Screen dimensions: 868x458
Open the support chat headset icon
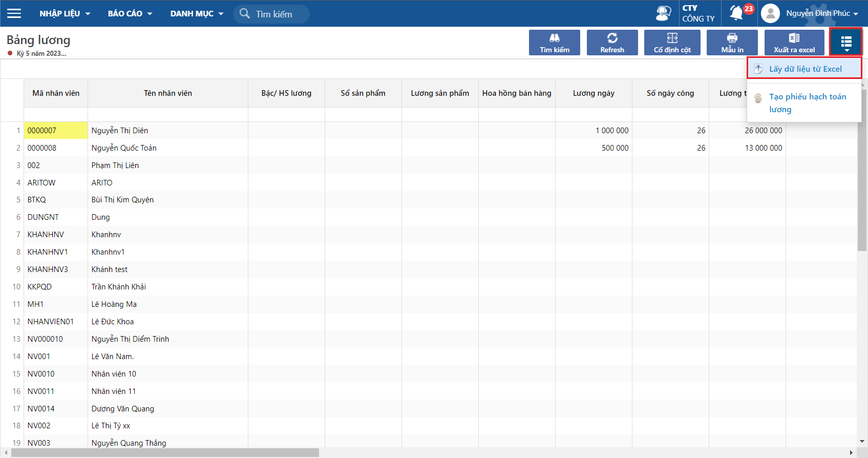(x=663, y=13)
